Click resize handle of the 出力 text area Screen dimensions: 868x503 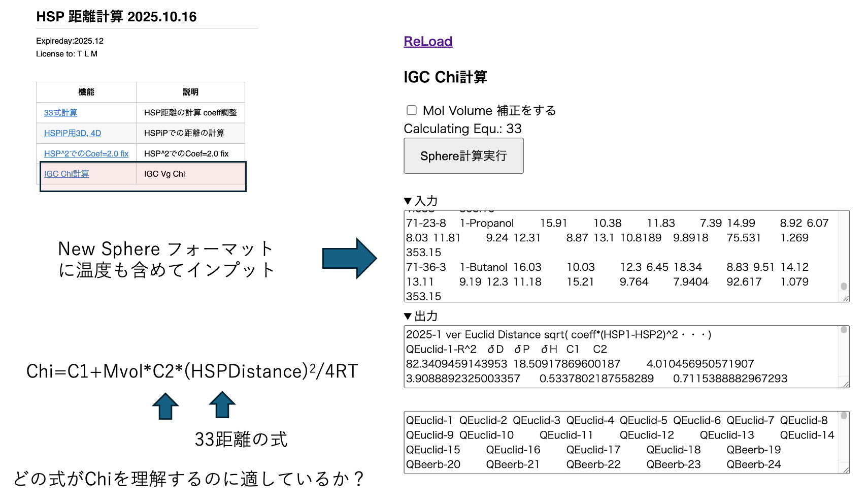pos(846,384)
